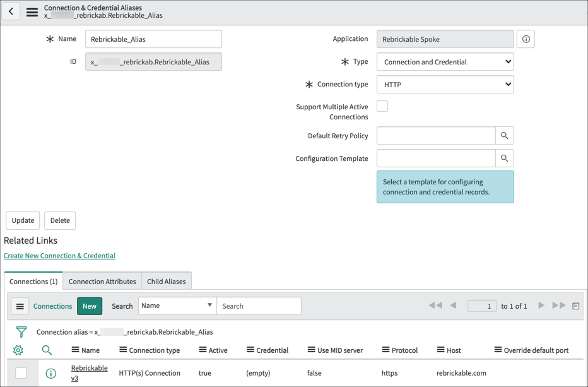Open Configuration Template lookup magnifier
Viewport: 588px width, 387px height.
[x=504, y=158]
